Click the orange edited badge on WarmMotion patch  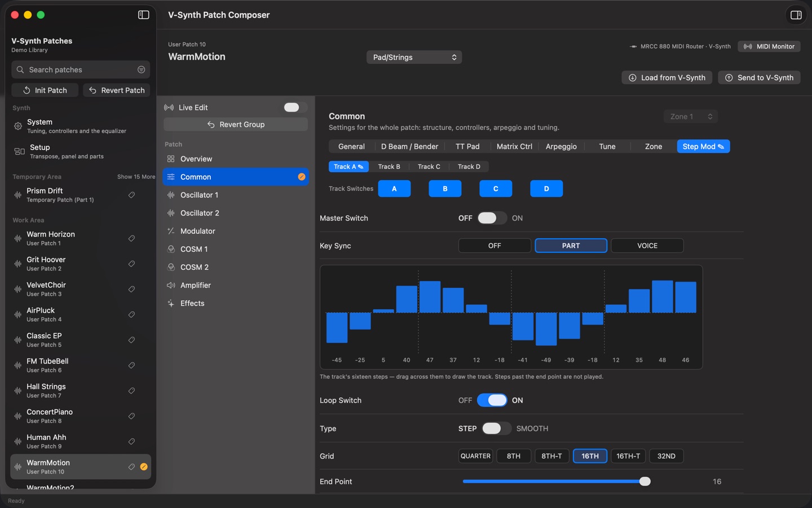click(144, 467)
